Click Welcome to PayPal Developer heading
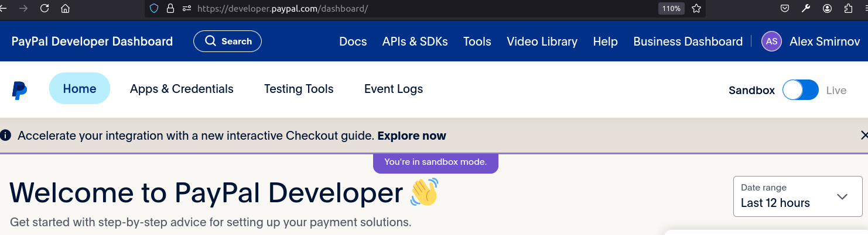Image resolution: width=868 pixels, height=235 pixels. [x=206, y=193]
